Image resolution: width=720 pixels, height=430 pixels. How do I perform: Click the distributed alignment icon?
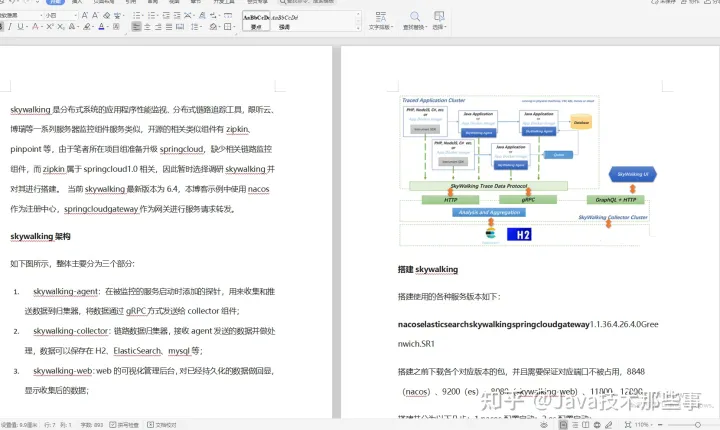(180, 27)
